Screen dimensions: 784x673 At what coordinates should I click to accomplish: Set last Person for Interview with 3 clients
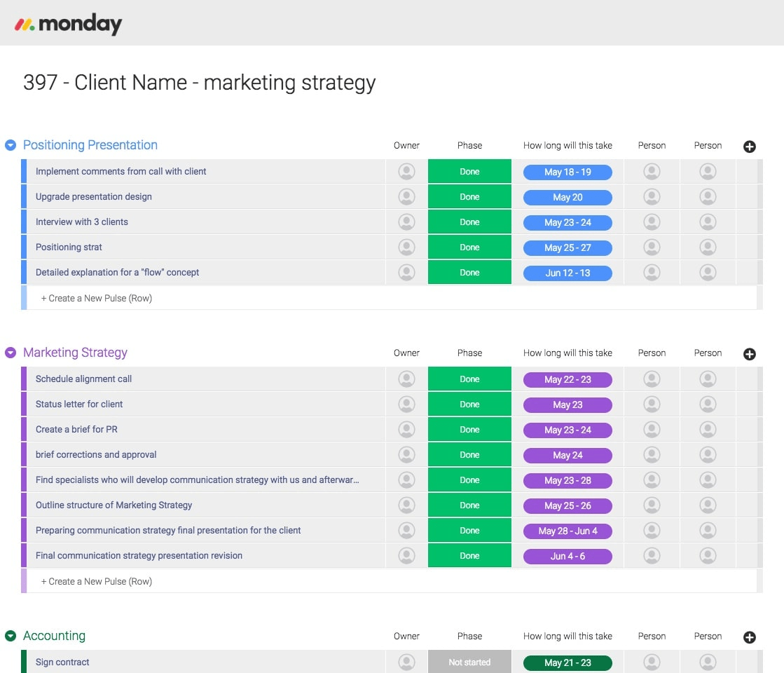coord(708,222)
